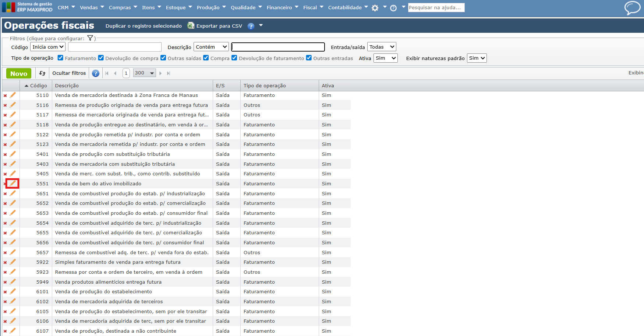
Task: Open the Entrada/saída 'Todas' dropdown
Action: (382, 47)
